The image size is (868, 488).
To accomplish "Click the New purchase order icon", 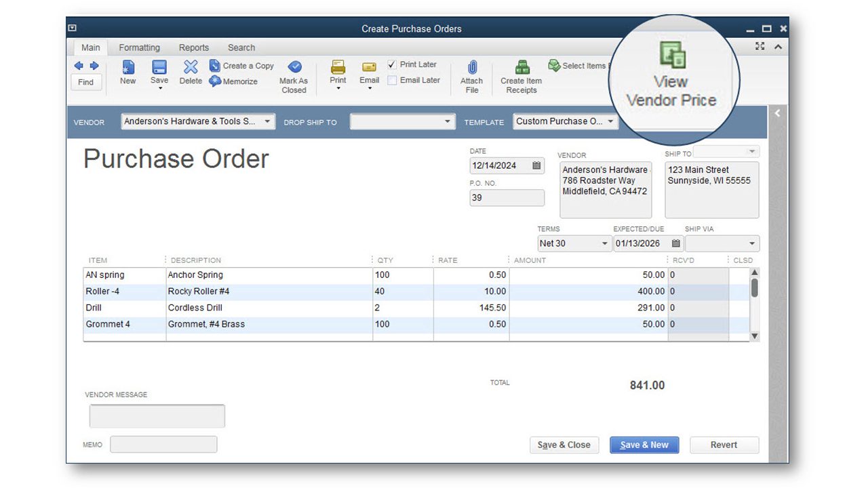I will click(127, 68).
